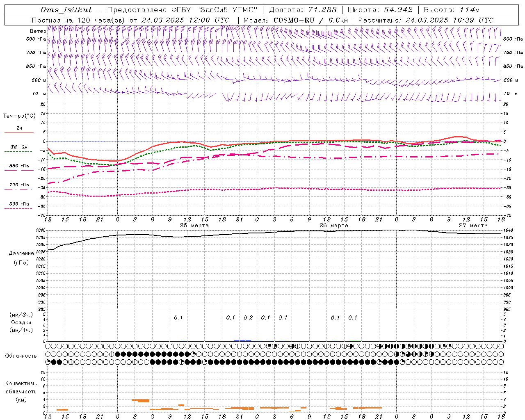Screen dimensions: 525x420
Task: Click '27 марта' date under temperature chart
Action: point(473,226)
